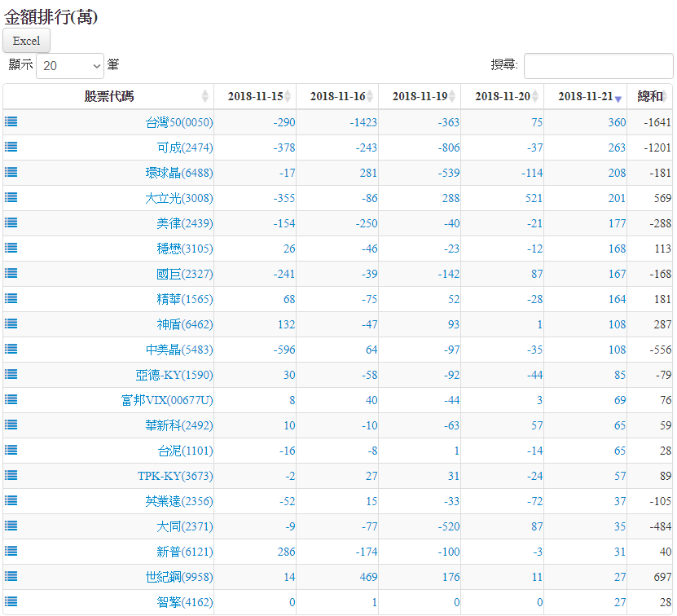This screenshot has height=616, width=677.
Task: Open the 世紀鋼(9958) stock link
Action: [x=178, y=577]
